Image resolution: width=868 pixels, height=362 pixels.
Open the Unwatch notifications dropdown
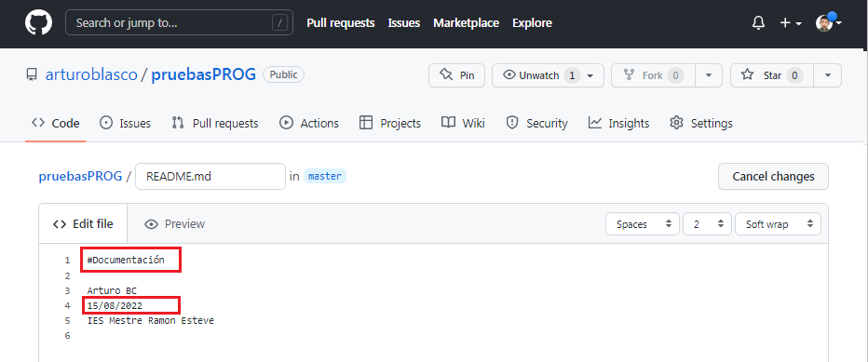point(548,75)
